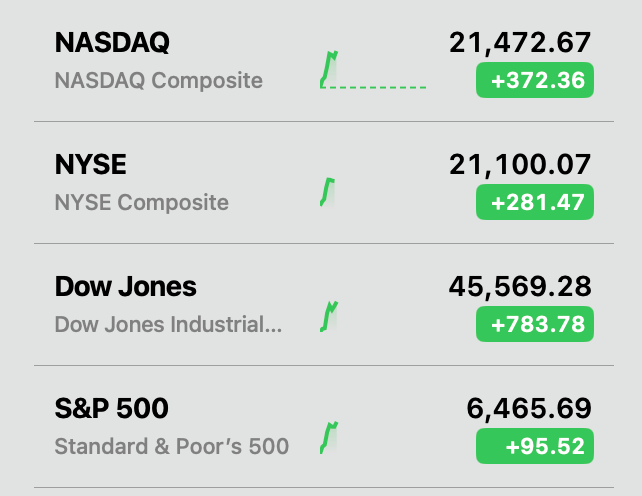The image size is (642, 496).
Task: Click the Standard & Poor's 500 subtitle
Action: tap(172, 446)
